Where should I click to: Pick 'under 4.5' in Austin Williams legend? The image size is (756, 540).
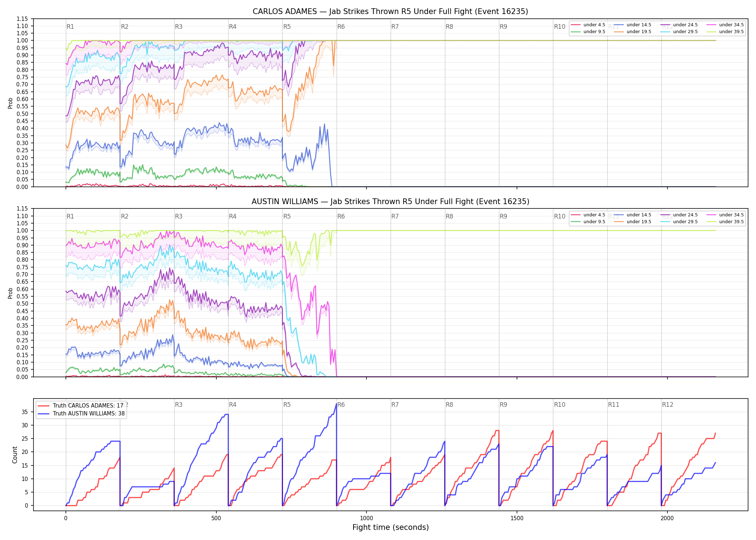(588, 215)
